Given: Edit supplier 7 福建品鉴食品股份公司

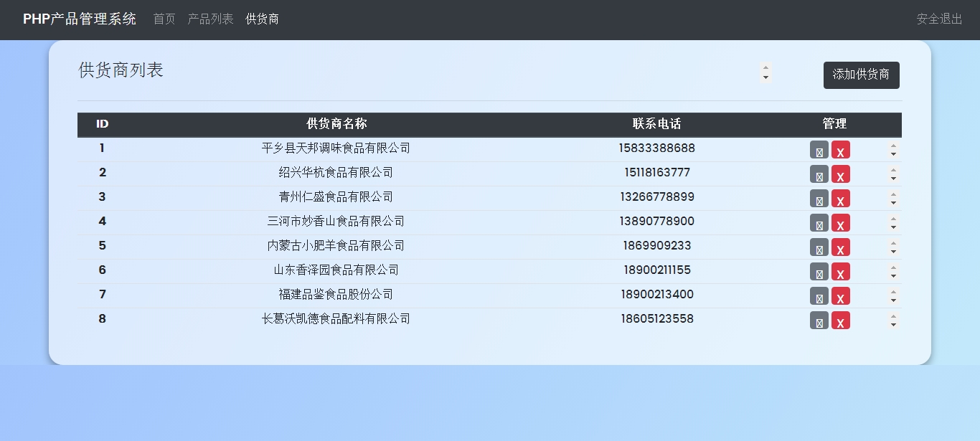Looking at the screenshot, I should [819, 296].
